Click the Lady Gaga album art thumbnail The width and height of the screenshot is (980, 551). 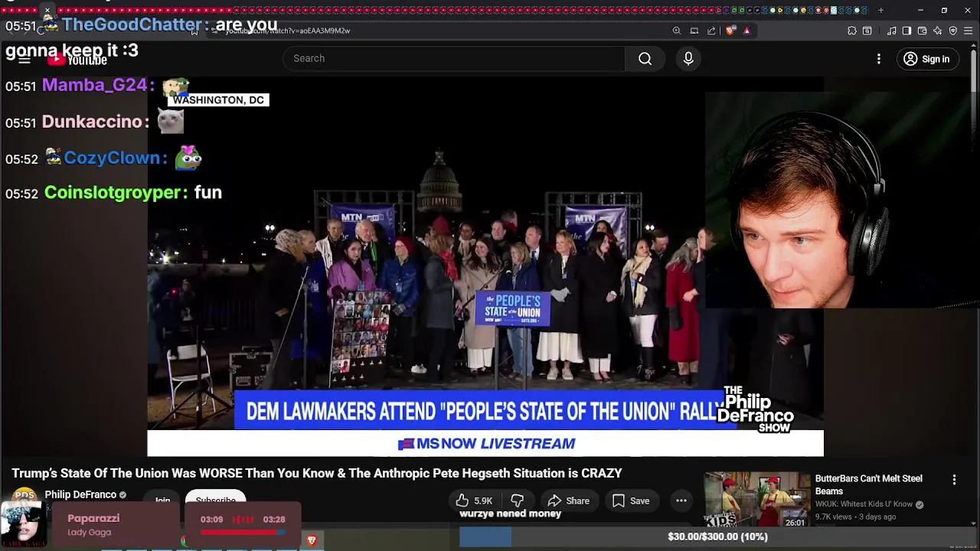23,524
